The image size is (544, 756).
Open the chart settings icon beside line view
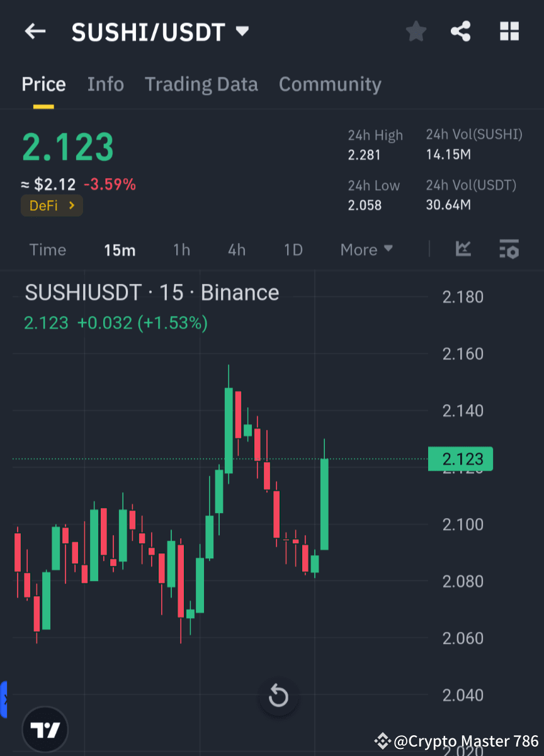509,250
